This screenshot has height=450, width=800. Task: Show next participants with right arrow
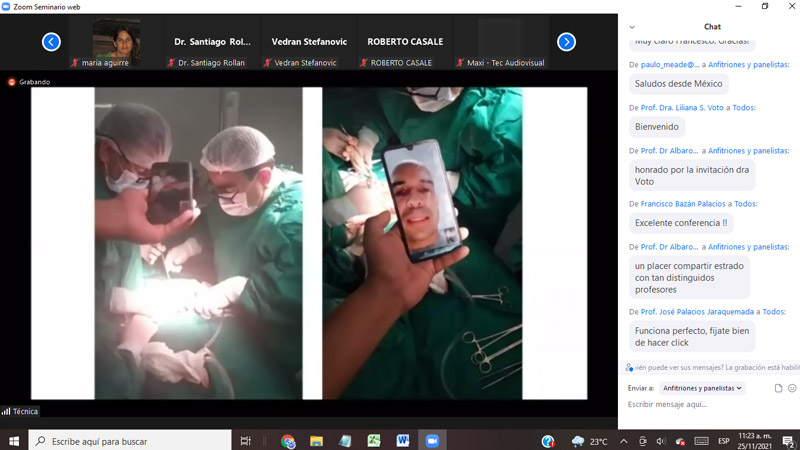(x=566, y=42)
